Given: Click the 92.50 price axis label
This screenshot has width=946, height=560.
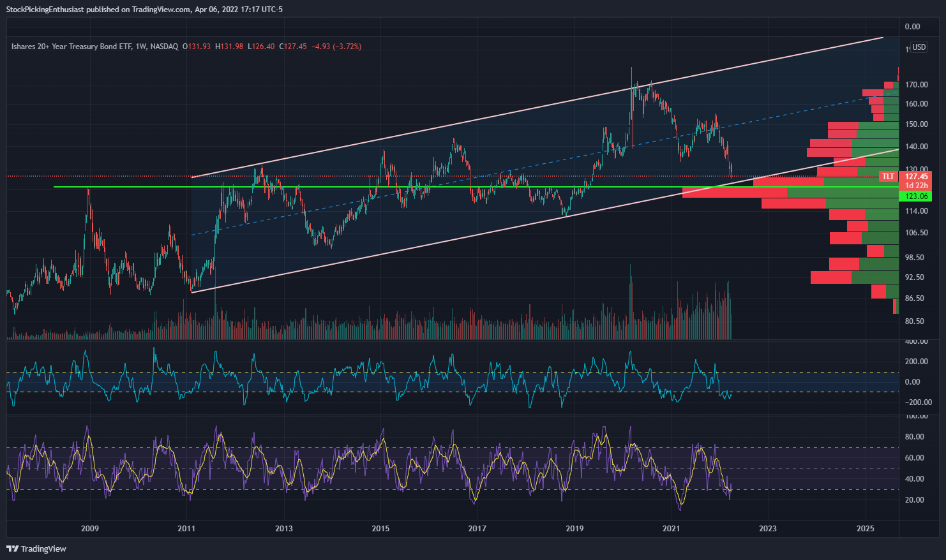Looking at the screenshot, I should point(915,277).
